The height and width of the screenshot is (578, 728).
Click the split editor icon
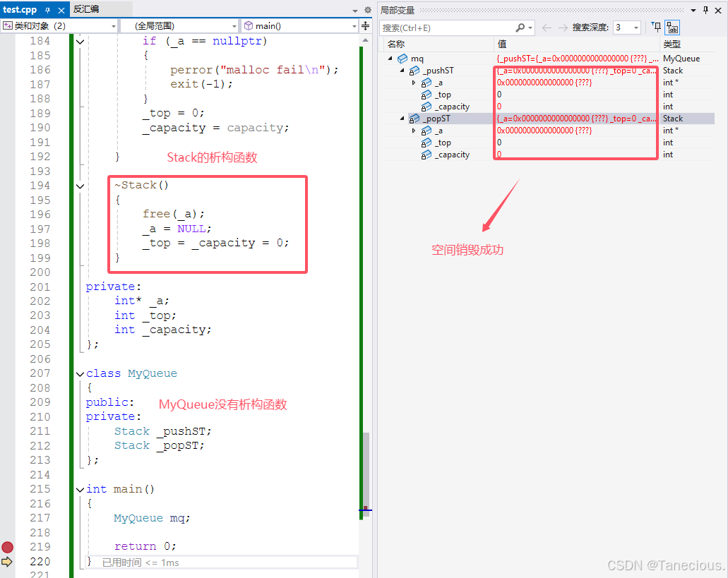[366, 26]
